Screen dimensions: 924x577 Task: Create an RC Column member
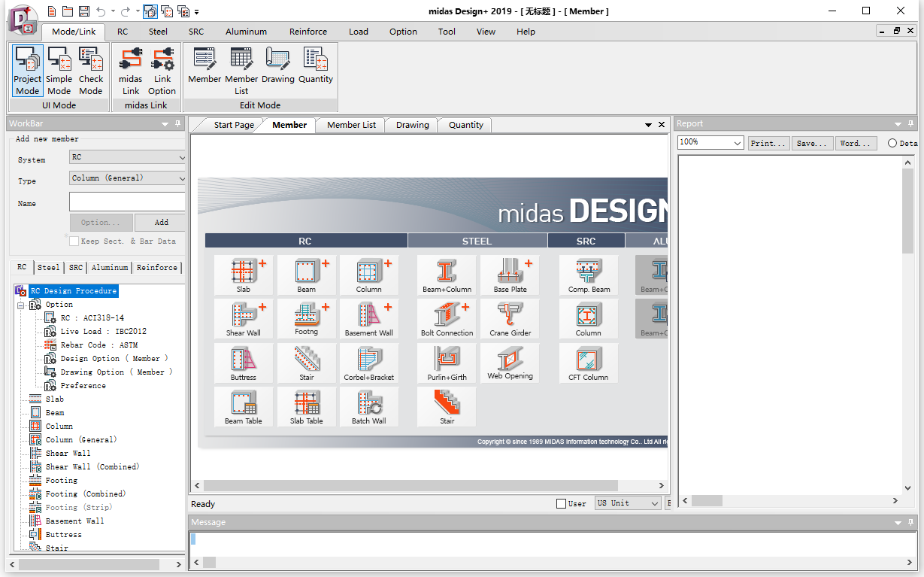[368, 275]
